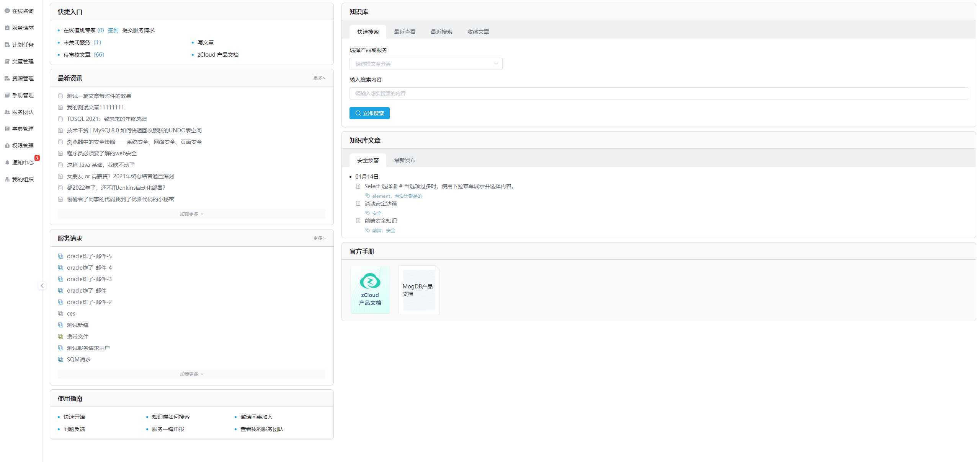Open service request 测试新建
Viewport: 980px width, 462px height.
[x=78, y=325]
